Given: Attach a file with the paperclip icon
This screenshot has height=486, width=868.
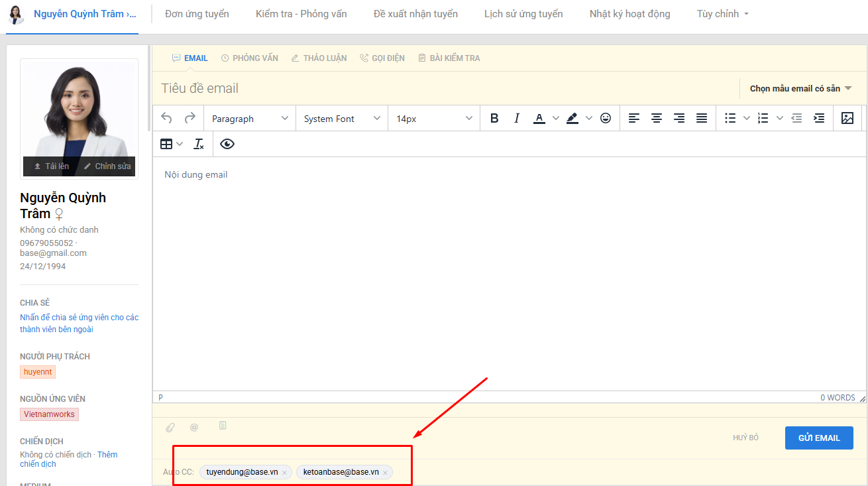Looking at the screenshot, I should pos(170,428).
